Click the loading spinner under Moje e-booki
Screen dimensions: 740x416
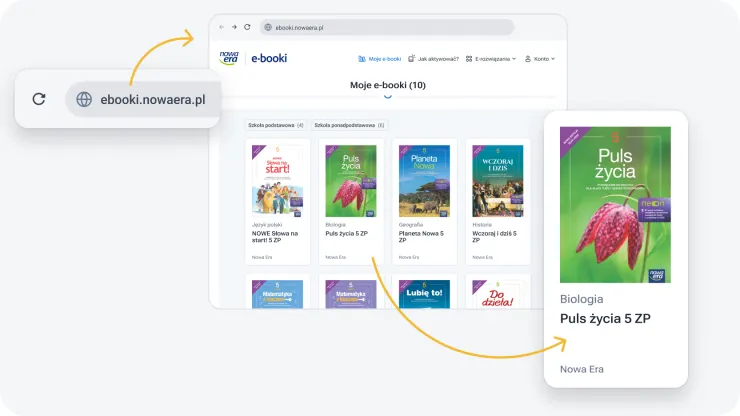pyautogui.click(x=388, y=96)
